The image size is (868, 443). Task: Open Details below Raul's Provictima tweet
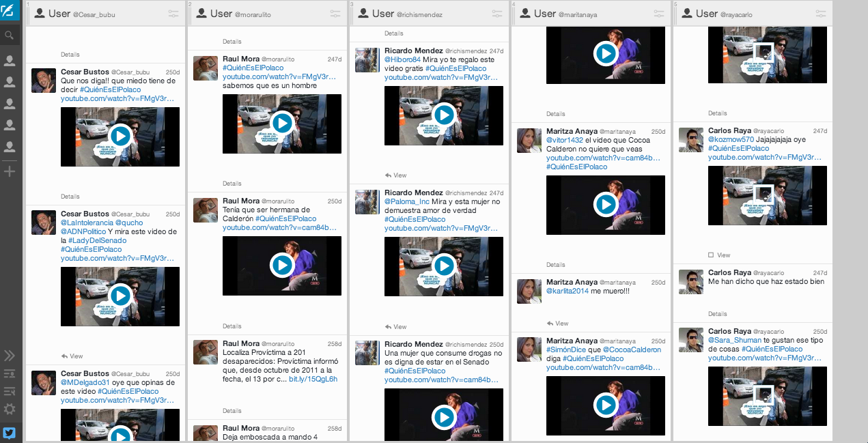[232, 411]
